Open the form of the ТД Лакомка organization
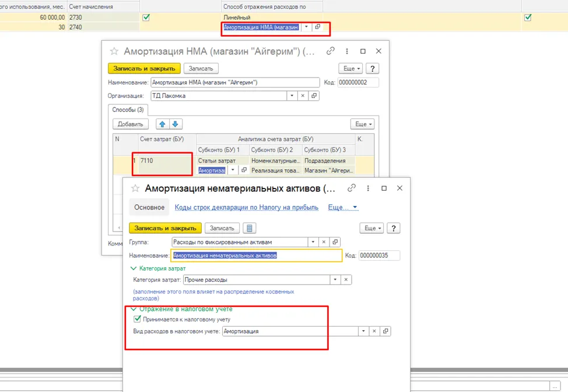The image size is (568, 392). [314, 96]
